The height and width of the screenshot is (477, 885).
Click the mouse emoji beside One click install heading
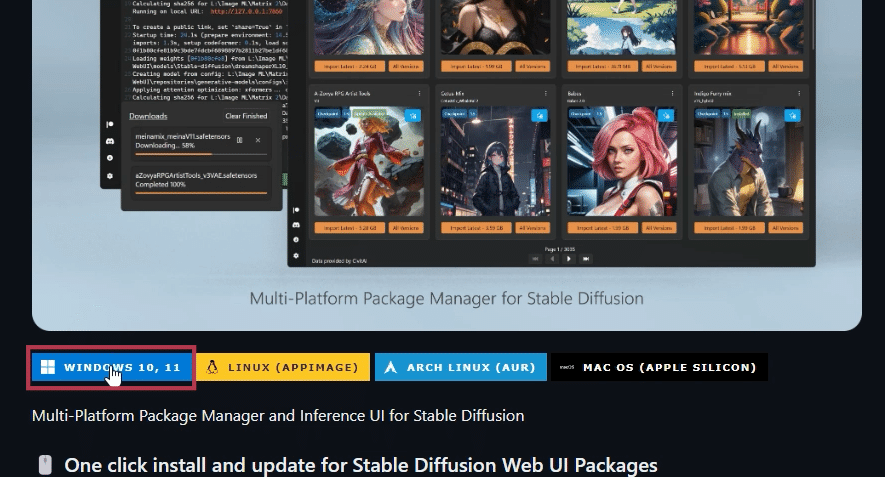click(x=45, y=465)
